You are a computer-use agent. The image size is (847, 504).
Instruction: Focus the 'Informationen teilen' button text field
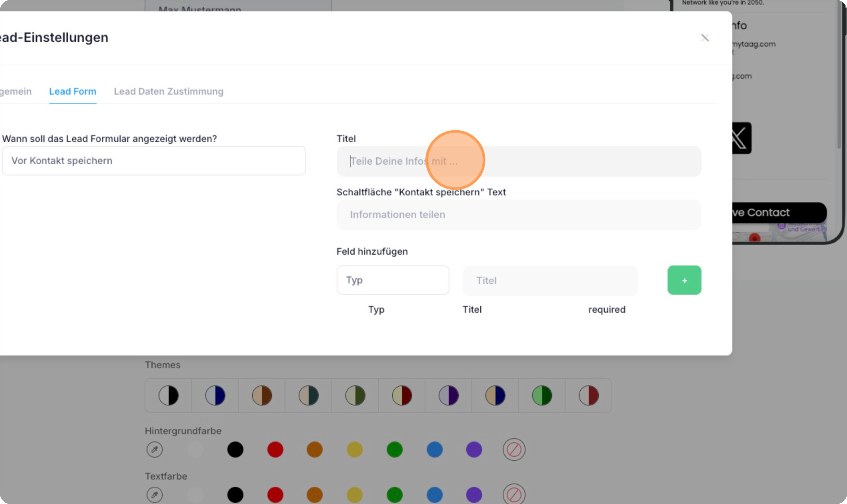[519, 215]
